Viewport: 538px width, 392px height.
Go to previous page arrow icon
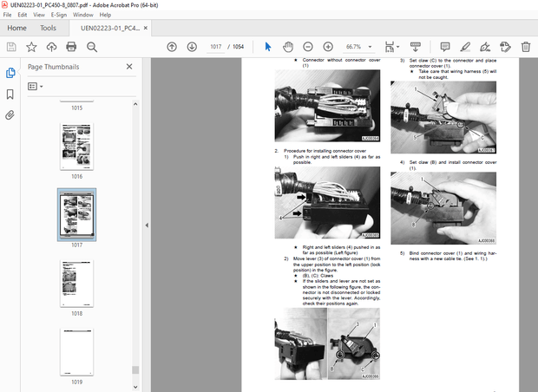click(x=172, y=47)
